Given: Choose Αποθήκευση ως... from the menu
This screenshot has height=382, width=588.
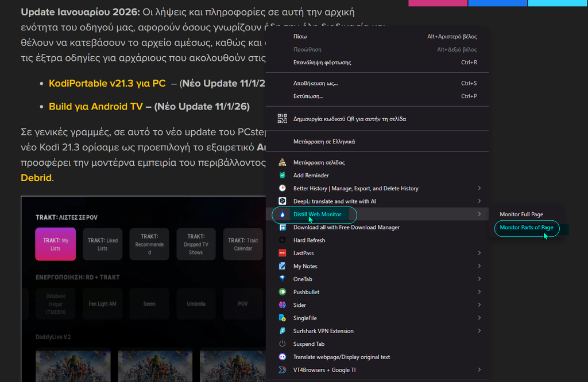Looking at the screenshot, I should point(377,83).
